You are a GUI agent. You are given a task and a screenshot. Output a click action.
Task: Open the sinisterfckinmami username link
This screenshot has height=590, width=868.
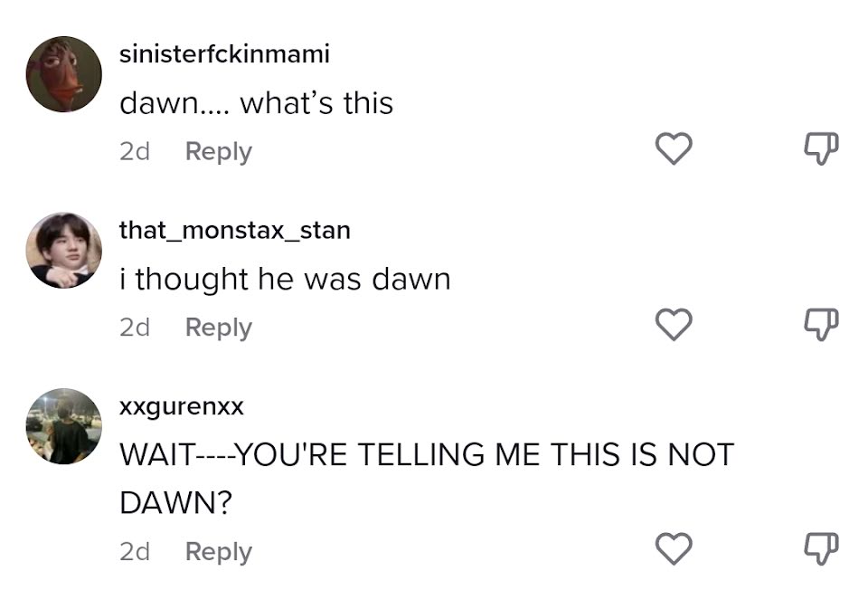click(224, 54)
